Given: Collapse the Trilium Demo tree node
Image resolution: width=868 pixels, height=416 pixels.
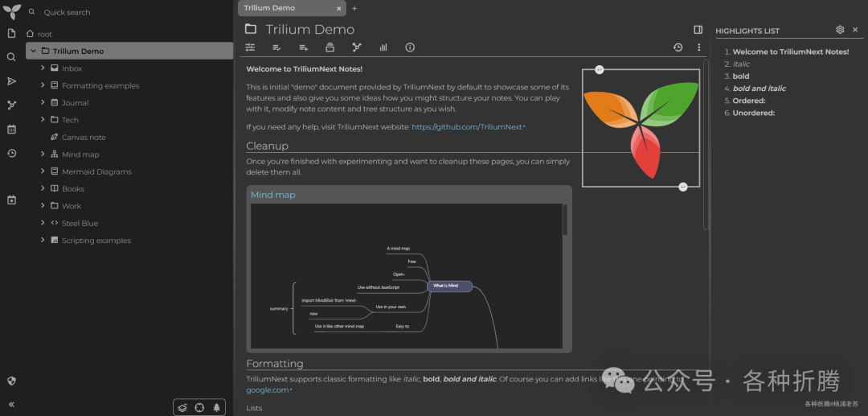Looking at the screenshot, I should [x=33, y=51].
